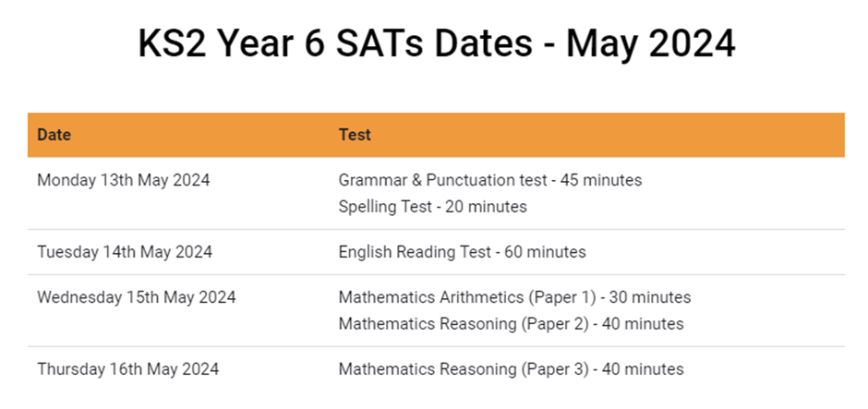Click the text '45 minutes' in first row

click(600, 180)
